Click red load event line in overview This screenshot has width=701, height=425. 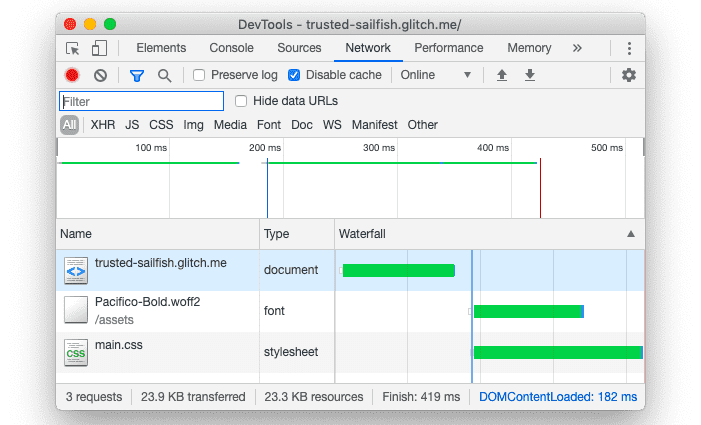tap(540, 188)
